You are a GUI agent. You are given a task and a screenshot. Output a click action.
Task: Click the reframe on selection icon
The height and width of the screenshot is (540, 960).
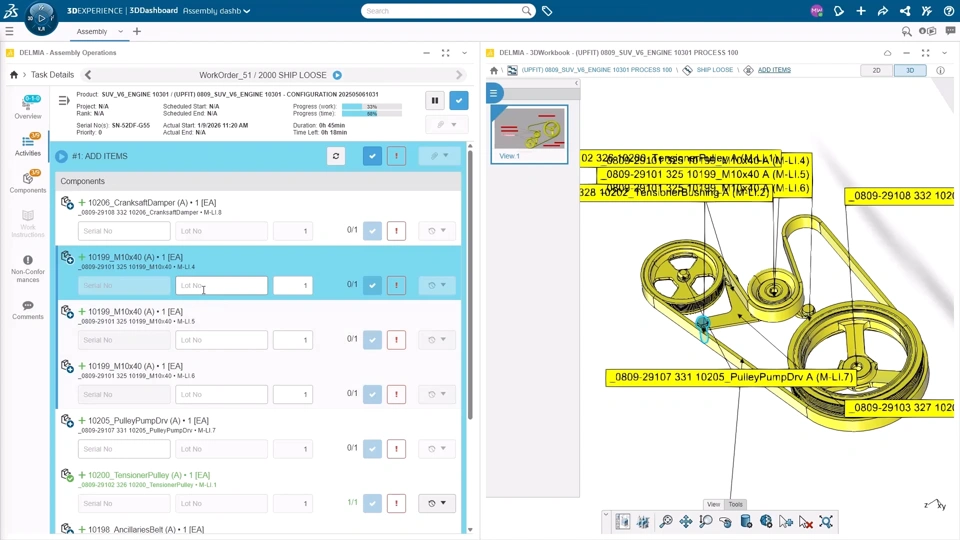pyautogui.click(x=826, y=522)
